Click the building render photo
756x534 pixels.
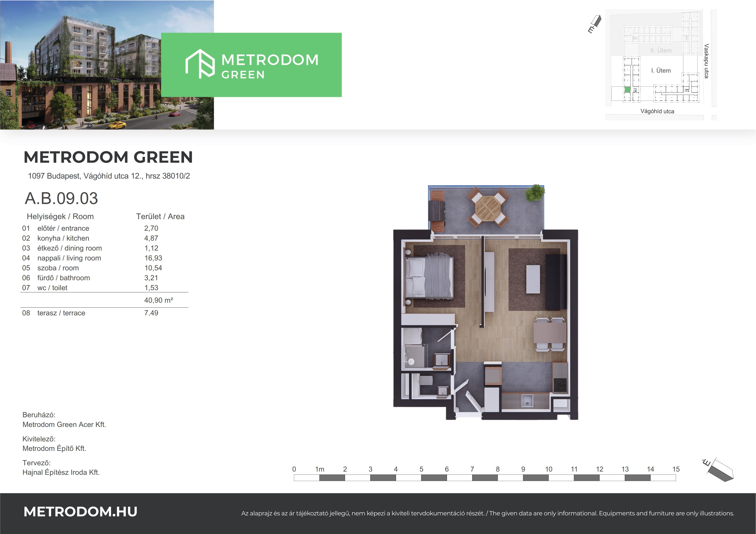[x=107, y=65]
